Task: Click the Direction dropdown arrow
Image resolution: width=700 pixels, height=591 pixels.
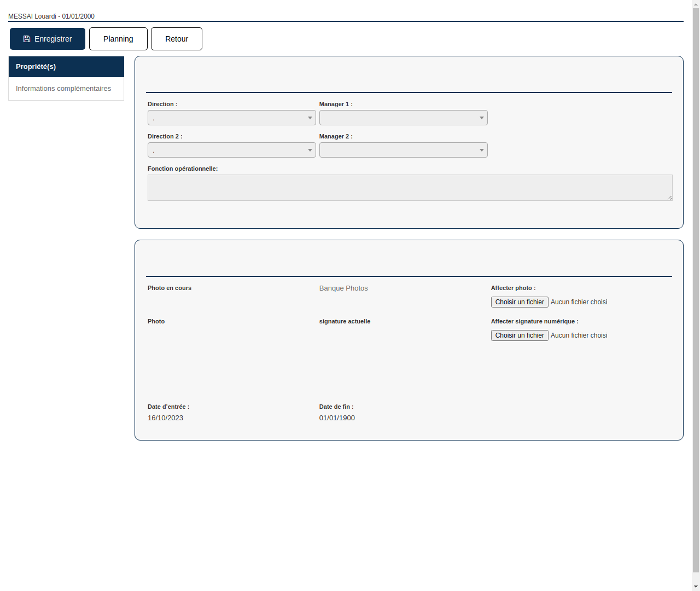Action: (310, 118)
